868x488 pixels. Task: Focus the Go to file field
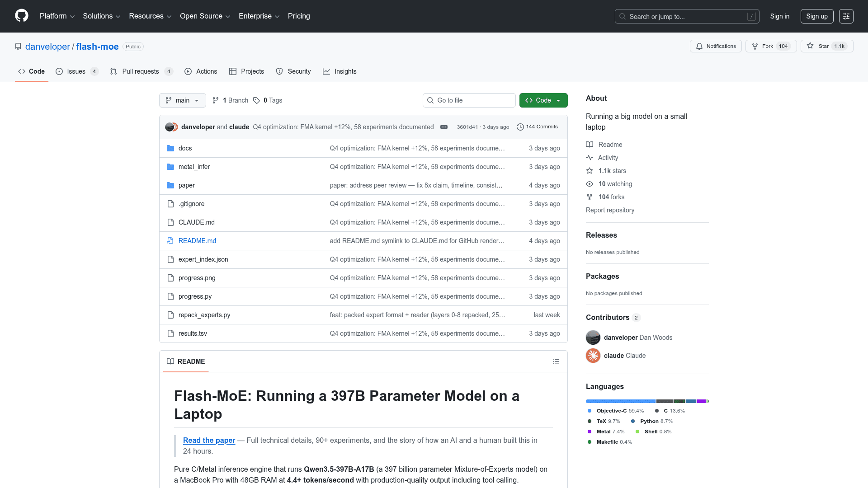pyautogui.click(x=470, y=100)
